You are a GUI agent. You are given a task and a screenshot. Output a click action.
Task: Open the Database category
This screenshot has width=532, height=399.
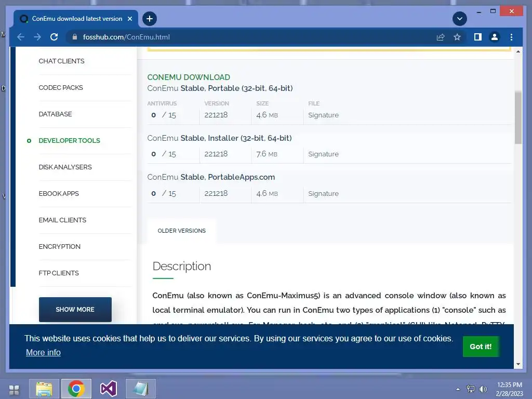click(55, 114)
